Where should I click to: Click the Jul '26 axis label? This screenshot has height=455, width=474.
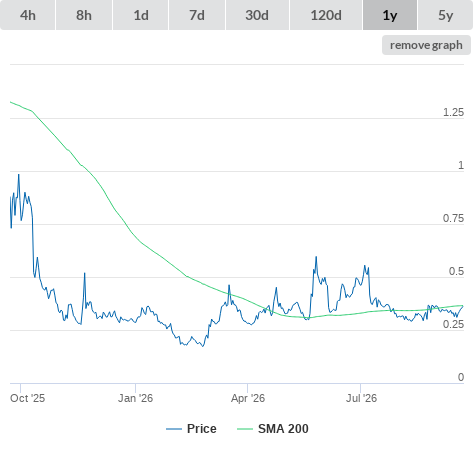[x=361, y=398]
